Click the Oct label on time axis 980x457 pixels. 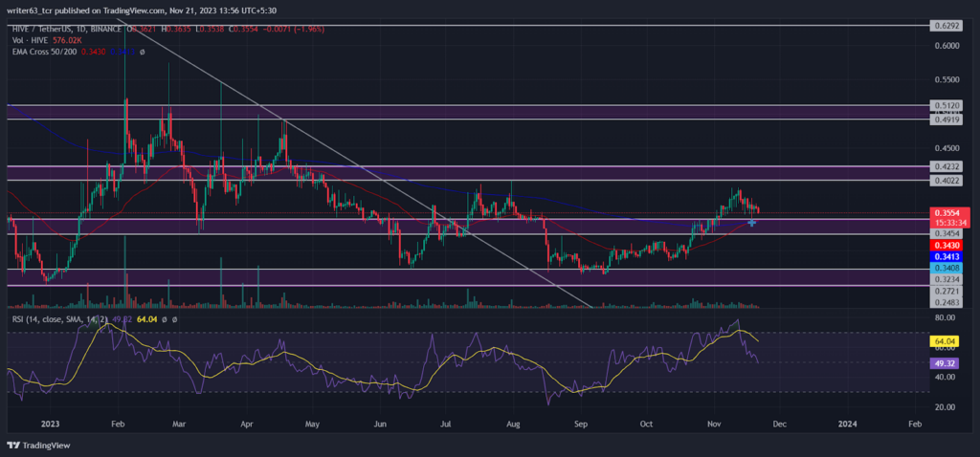tap(646, 424)
